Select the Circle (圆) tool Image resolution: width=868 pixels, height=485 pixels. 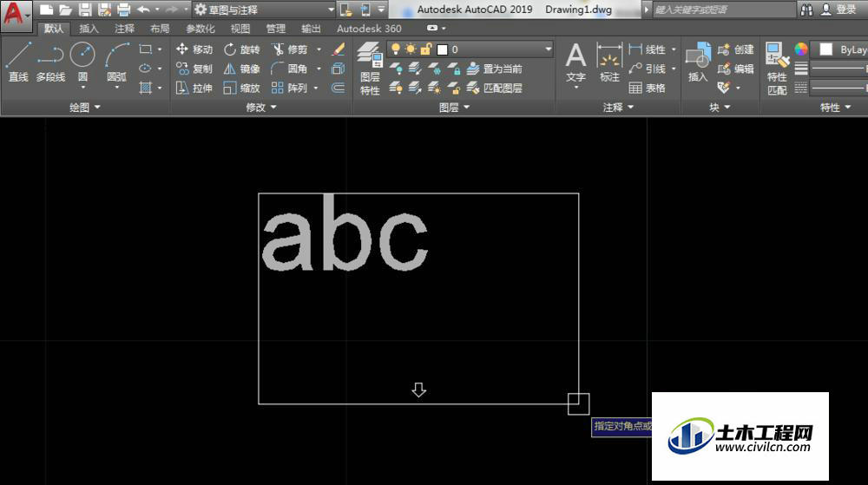pos(82,62)
